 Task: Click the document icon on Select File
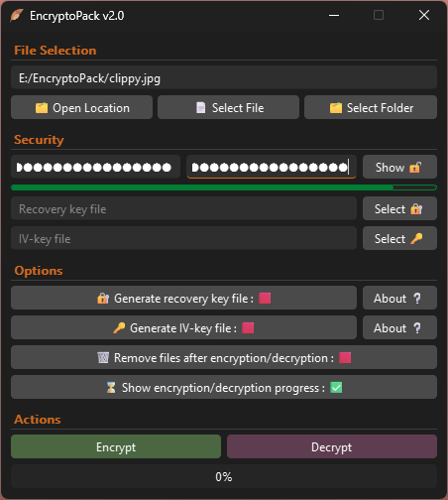coord(200,108)
